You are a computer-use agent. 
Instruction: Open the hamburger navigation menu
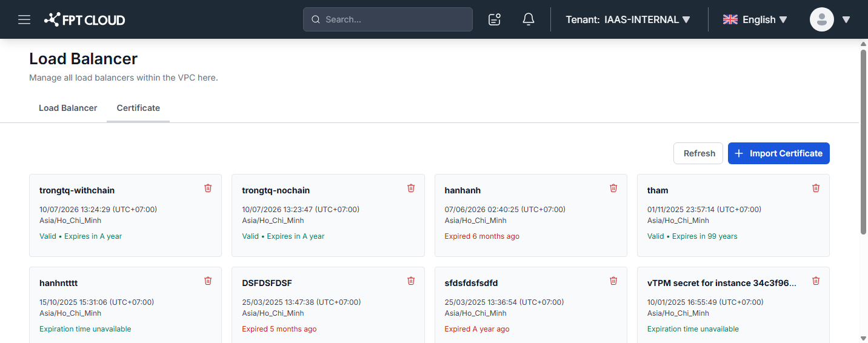(x=24, y=19)
